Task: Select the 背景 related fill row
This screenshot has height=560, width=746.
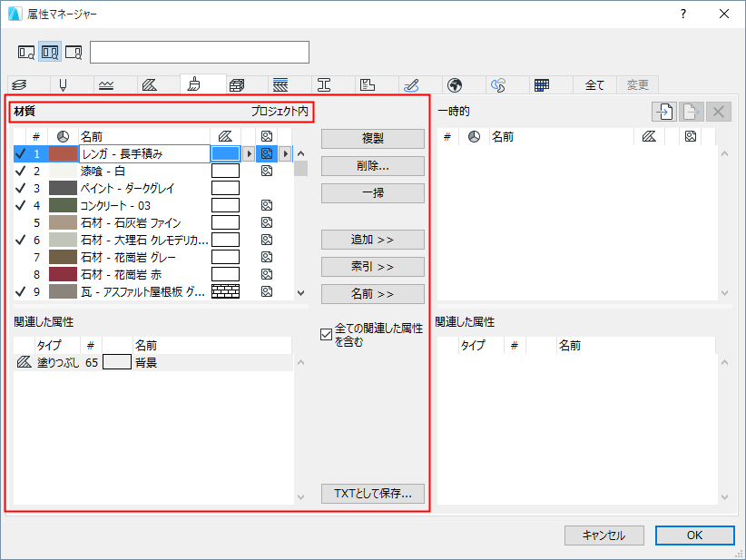Action: (x=153, y=362)
